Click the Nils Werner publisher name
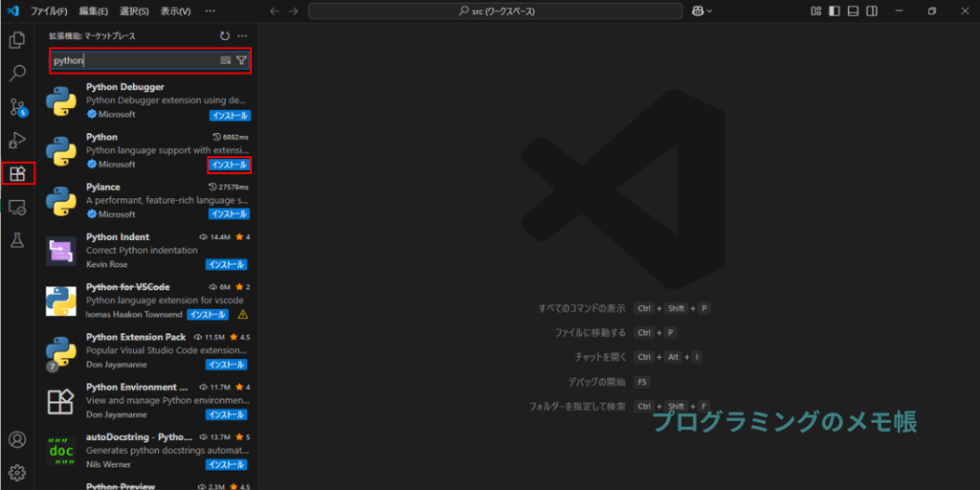980x490 pixels. click(x=107, y=464)
